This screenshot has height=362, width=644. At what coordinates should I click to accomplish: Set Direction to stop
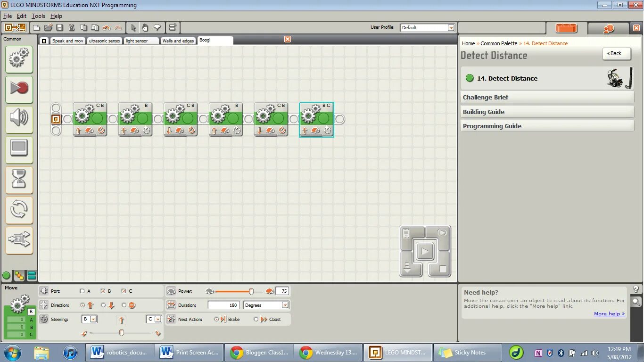click(x=124, y=305)
